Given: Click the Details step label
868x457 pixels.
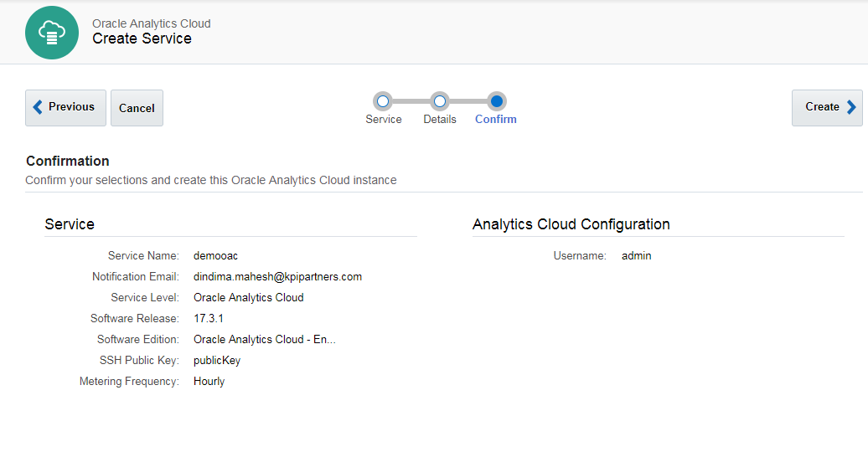Looking at the screenshot, I should 440,120.
